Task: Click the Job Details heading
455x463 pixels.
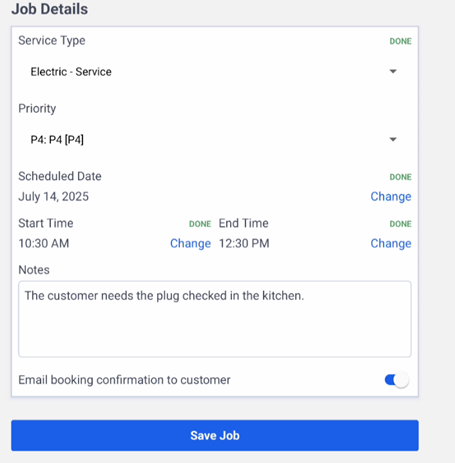Action: point(50,9)
